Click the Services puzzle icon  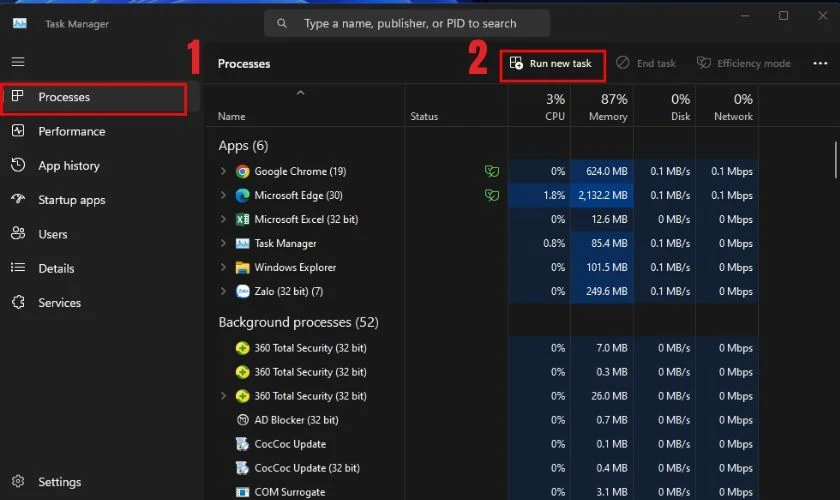pyautogui.click(x=18, y=302)
